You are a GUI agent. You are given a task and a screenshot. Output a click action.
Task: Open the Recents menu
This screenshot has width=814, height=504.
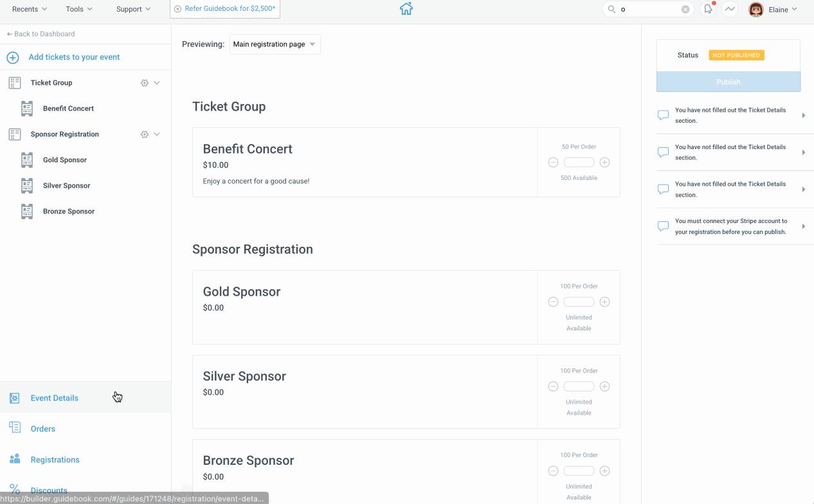click(x=30, y=9)
